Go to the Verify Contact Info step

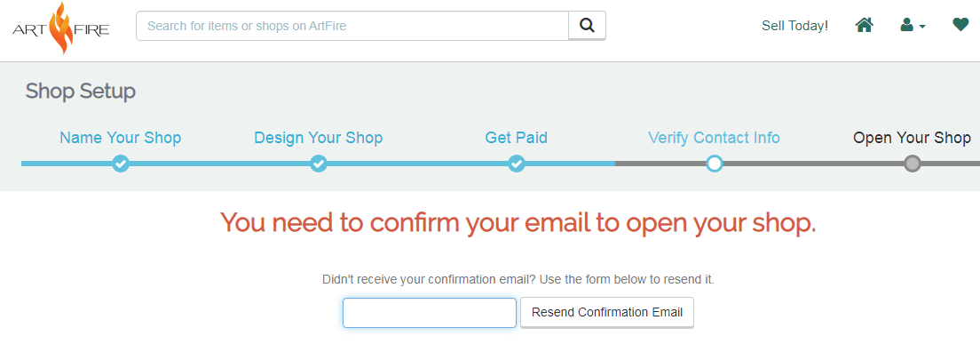point(715,138)
